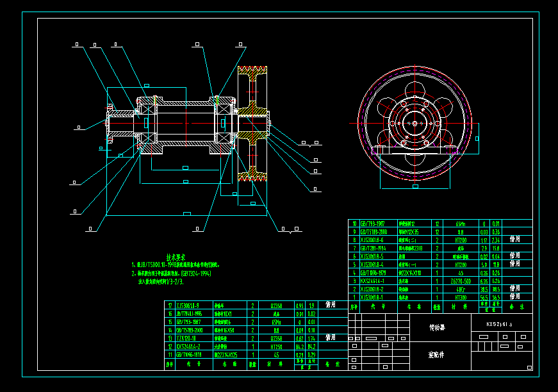This screenshot has width=558, height=392.
Task: Click code XJS3061.8-4 in row 5
Action: point(372,265)
